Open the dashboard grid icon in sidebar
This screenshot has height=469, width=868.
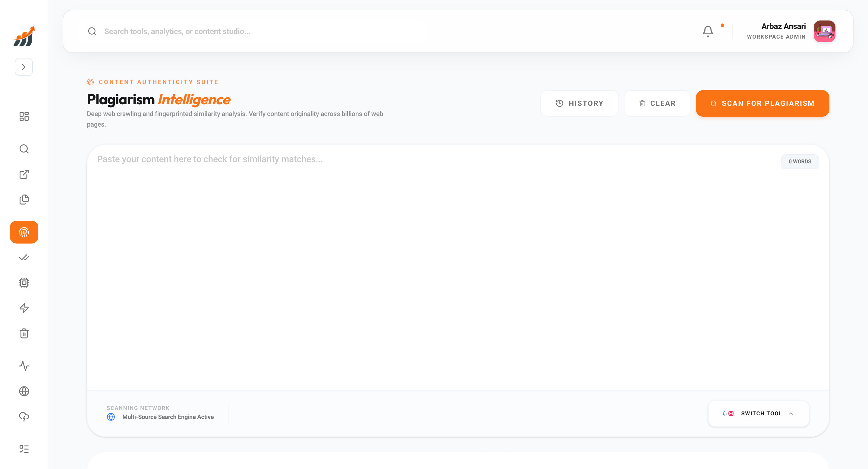coord(24,116)
